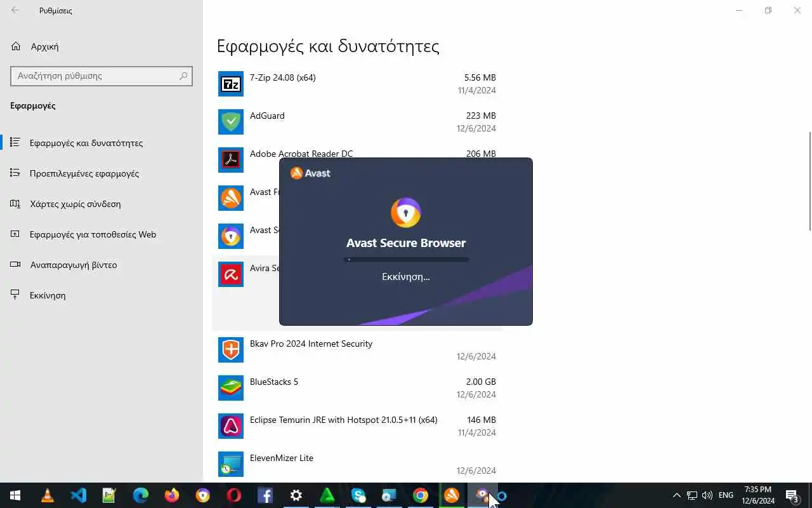Switch to Avast orange icon on the taskbar
The image size is (812, 508).
451,495
